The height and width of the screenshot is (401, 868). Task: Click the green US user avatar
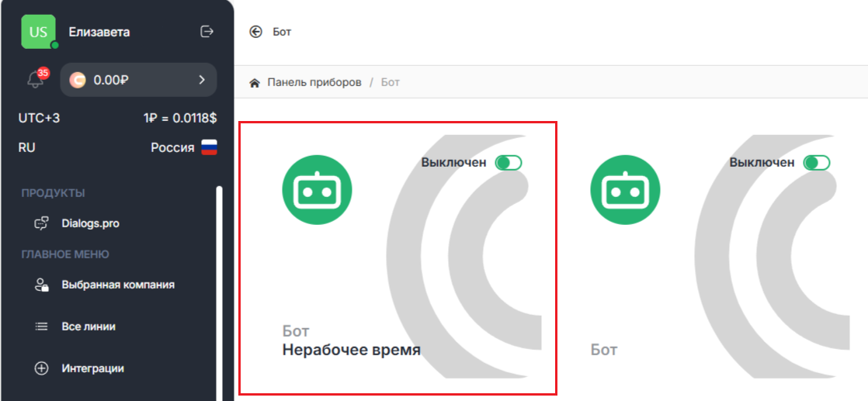click(38, 32)
